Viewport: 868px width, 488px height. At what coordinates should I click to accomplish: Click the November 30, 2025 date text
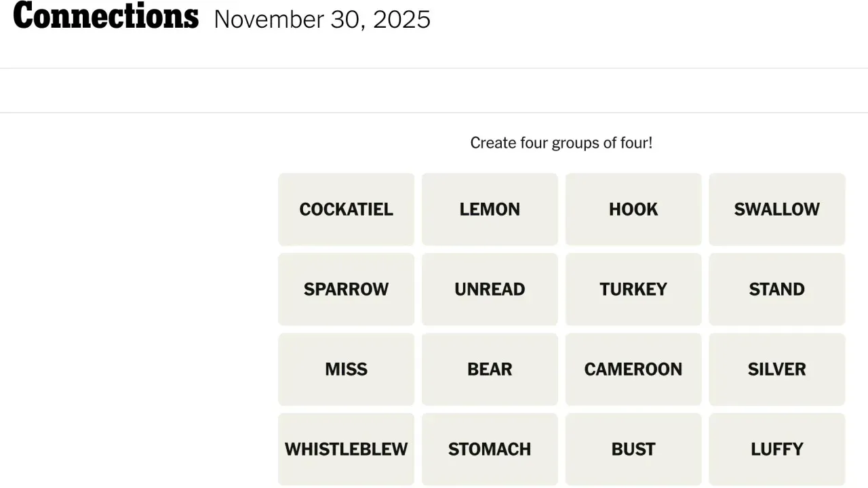(322, 19)
